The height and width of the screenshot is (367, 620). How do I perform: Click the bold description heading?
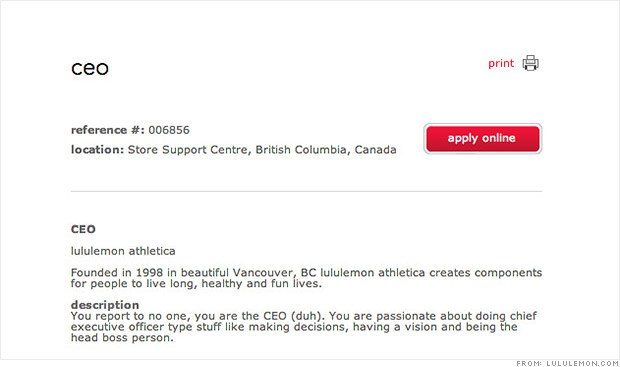[105, 305]
